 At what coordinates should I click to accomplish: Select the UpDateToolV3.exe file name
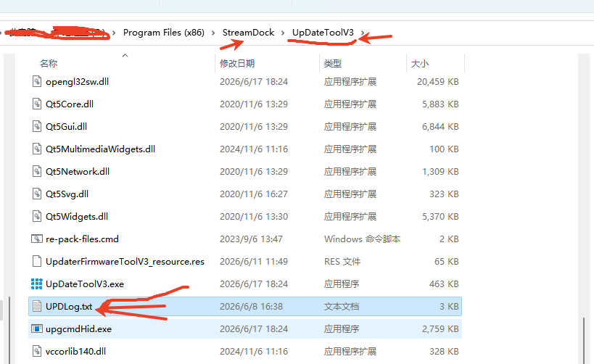tap(85, 284)
